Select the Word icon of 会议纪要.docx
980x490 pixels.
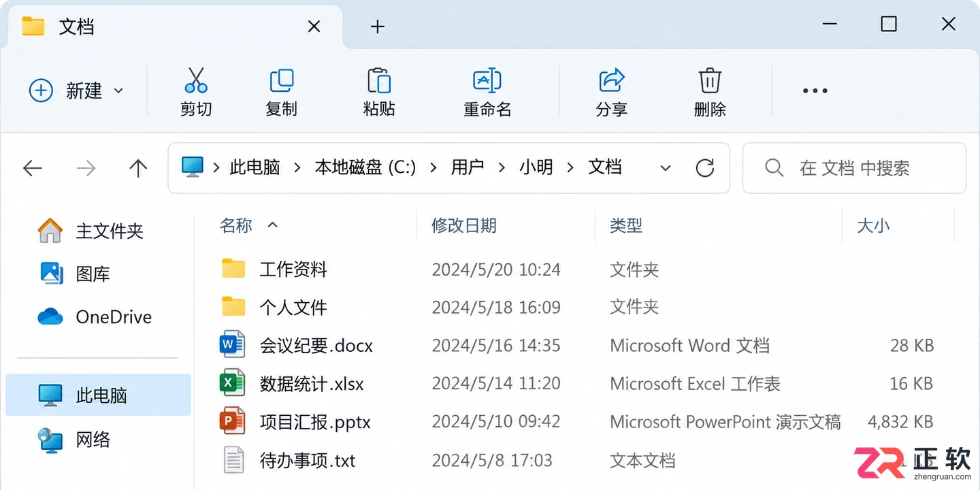click(x=232, y=345)
